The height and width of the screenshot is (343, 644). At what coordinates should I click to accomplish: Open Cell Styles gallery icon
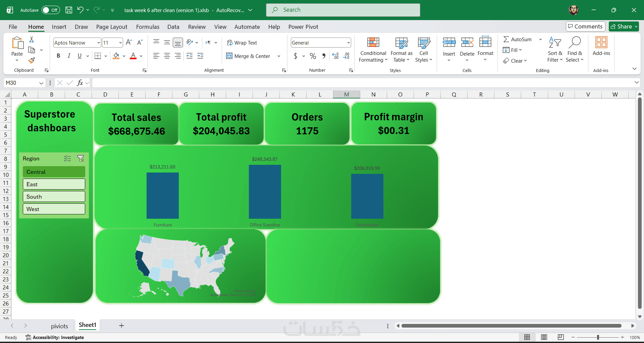[x=424, y=43]
